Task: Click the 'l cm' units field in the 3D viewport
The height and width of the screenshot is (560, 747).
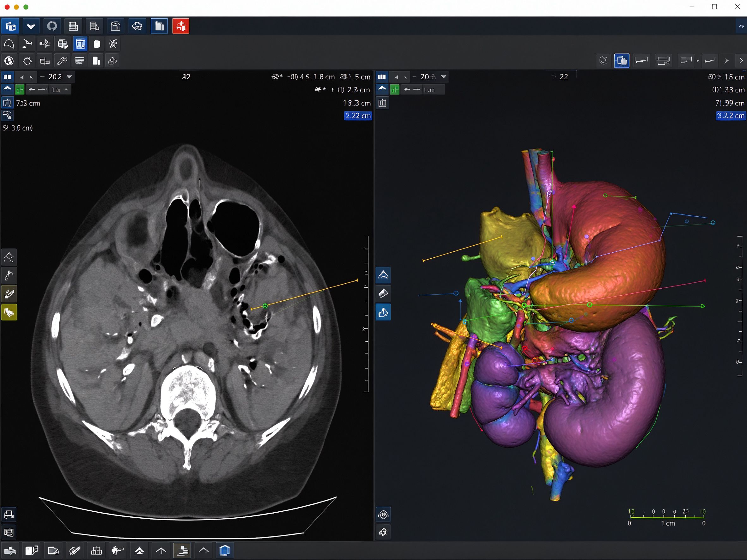Action: click(433, 90)
